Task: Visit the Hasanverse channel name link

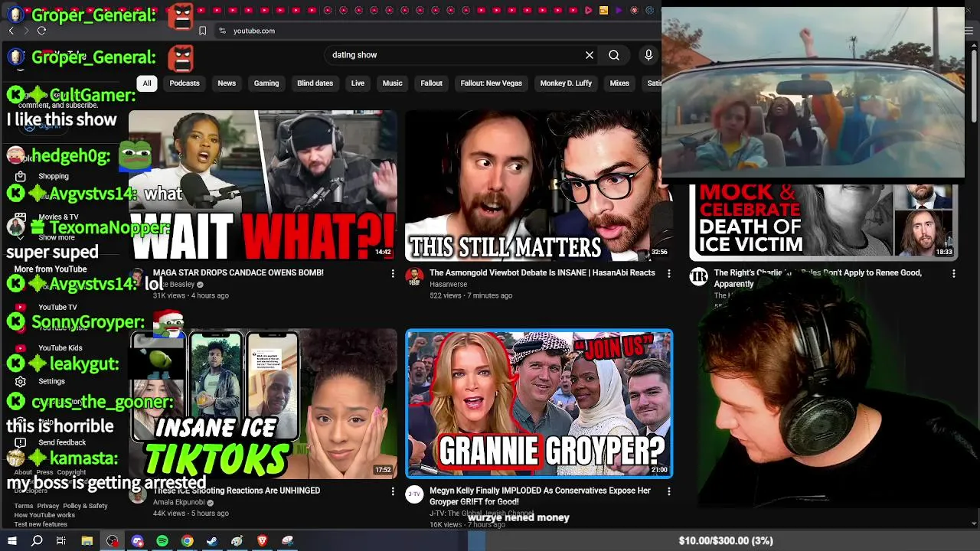Action: click(449, 284)
